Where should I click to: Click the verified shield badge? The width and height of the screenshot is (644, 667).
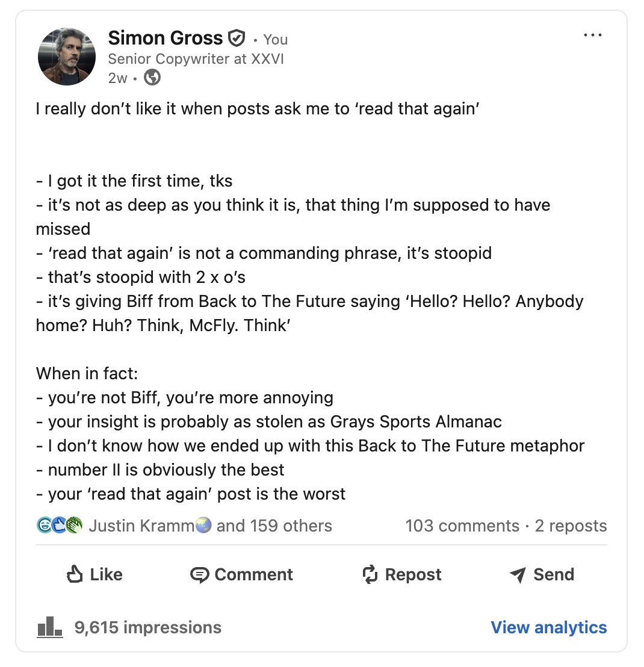click(x=237, y=39)
